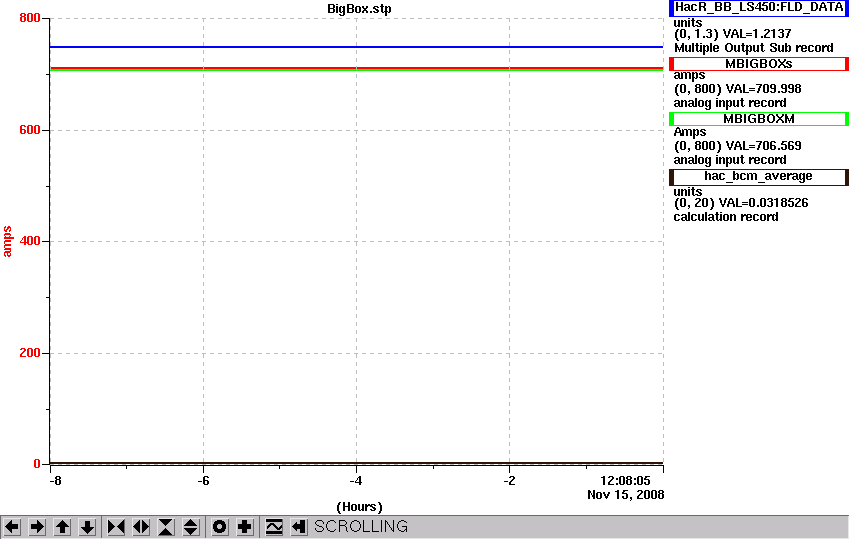Click the blue swatch edge of HacR_BB_LS450:FLD_DATA
Screen dimensions: 849x539
(x=671, y=8)
